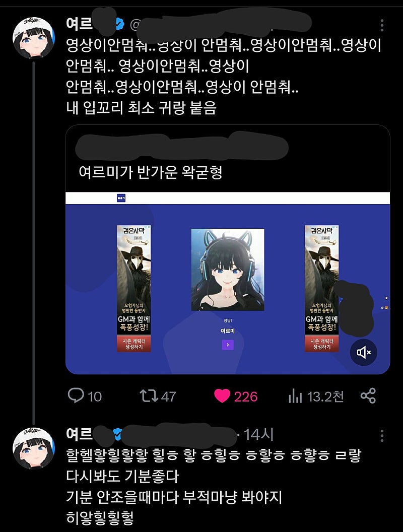This screenshot has width=403, height=532.
Task: Click the verified badge on the reply tweet
Action: [117, 434]
